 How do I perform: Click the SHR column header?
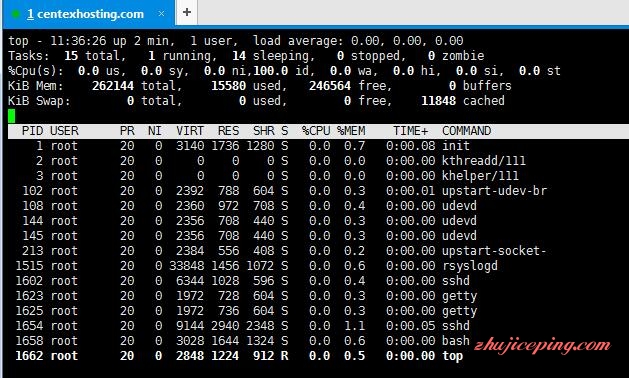coord(264,131)
